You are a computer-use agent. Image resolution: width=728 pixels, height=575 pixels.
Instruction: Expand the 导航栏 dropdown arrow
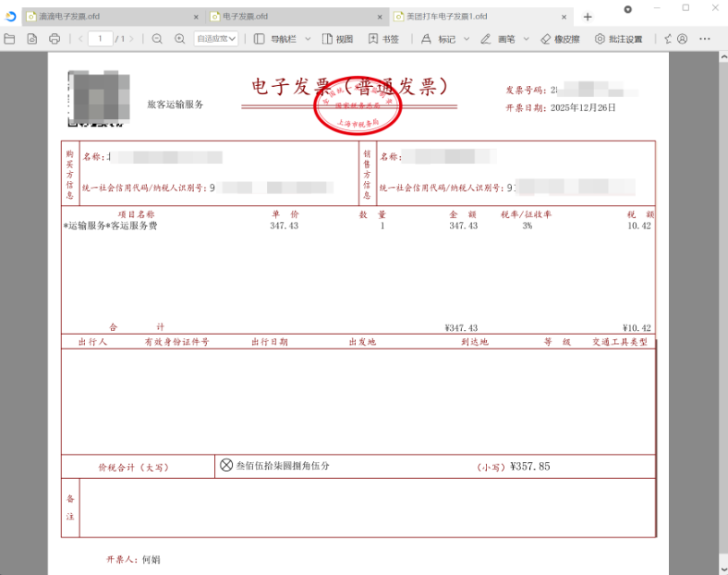[x=308, y=39]
